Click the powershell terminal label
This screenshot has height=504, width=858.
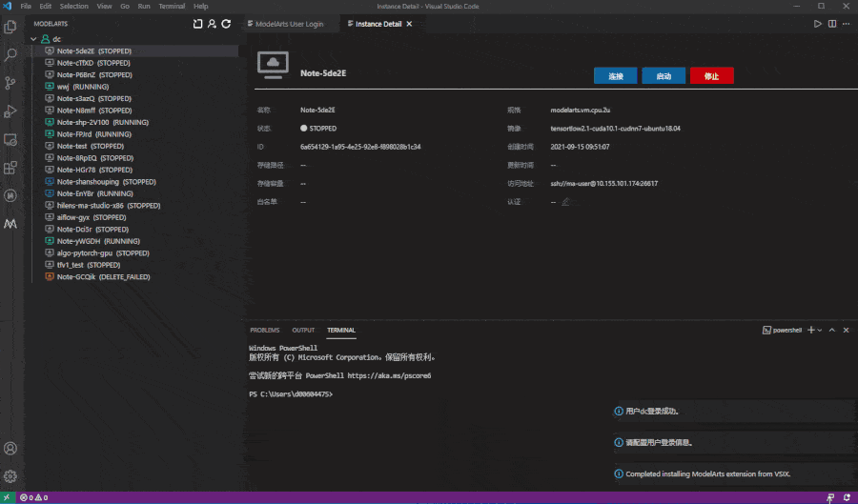(782, 331)
